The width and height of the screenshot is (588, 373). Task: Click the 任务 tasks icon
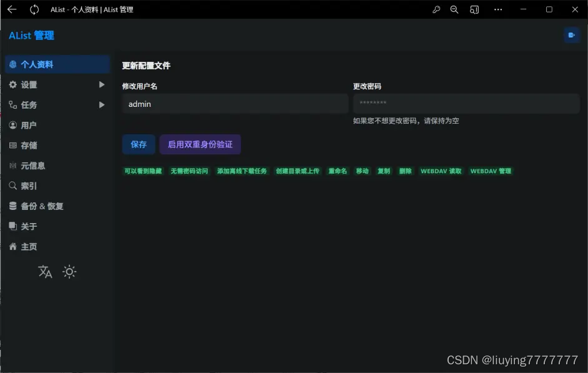point(12,105)
